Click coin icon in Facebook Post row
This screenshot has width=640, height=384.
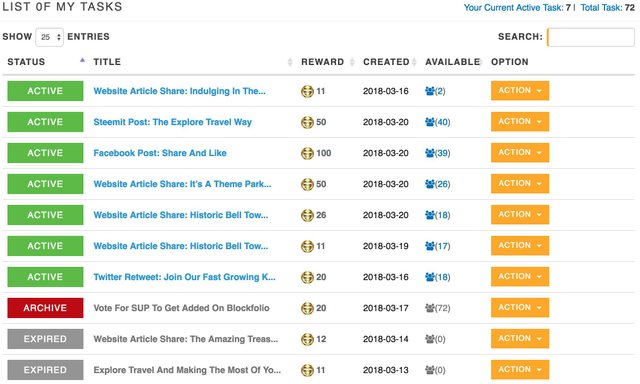(x=307, y=153)
